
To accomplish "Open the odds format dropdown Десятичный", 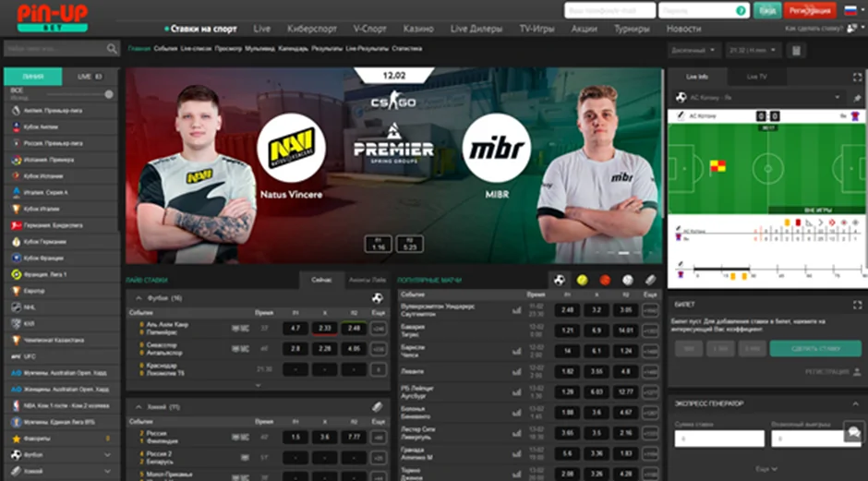I will (694, 50).
